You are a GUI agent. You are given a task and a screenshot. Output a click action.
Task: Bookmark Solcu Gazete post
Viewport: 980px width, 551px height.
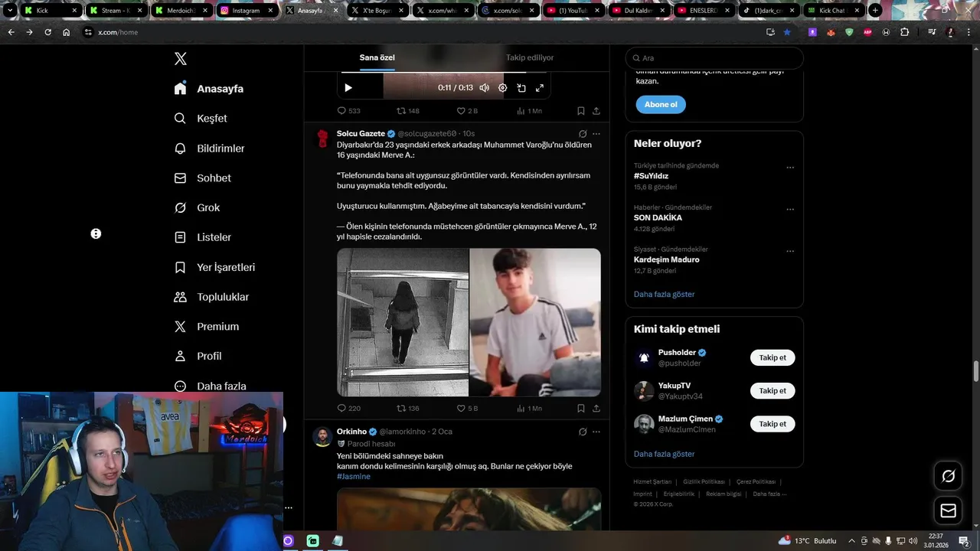tap(581, 409)
